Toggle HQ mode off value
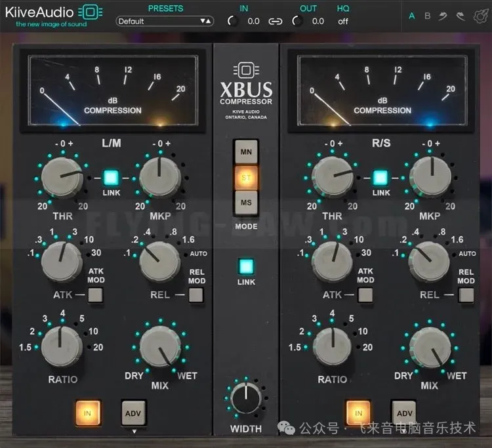 (x=343, y=22)
